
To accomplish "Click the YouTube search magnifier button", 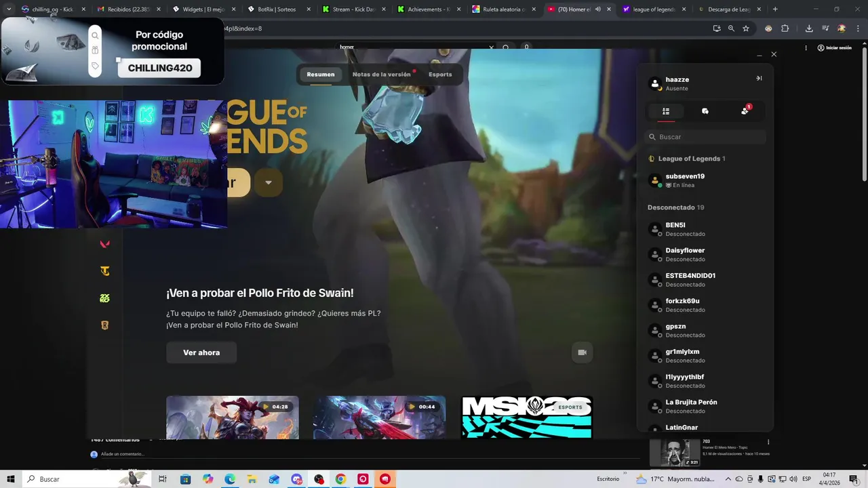I will tap(506, 47).
